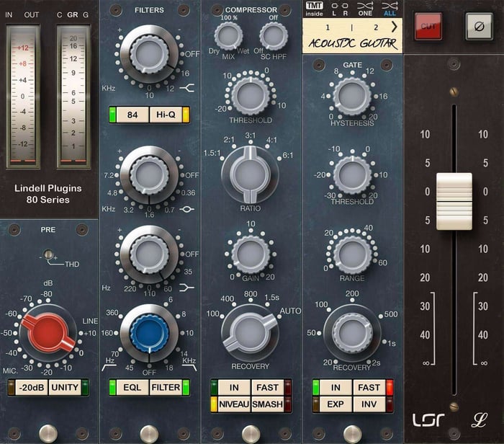Click the gate RECOVERY knob
Image resolution: width=504 pixels, height=444 pixels.
pos(352,333)
